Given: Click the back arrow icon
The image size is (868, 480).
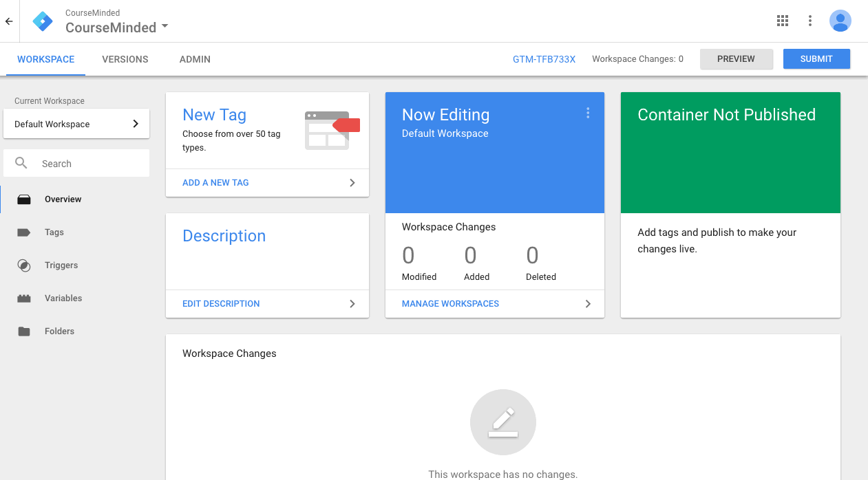Looking at the screenshot, I should (9, 21).
